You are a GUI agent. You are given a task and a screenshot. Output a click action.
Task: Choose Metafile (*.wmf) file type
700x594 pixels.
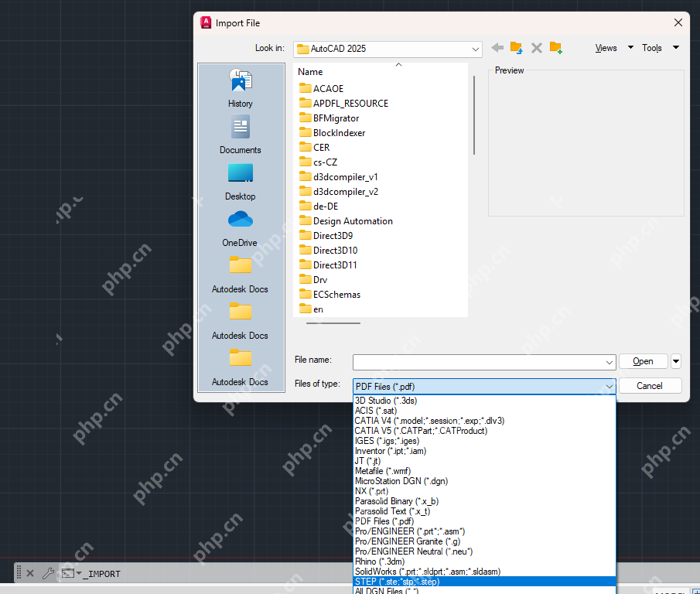pos(484,471)
